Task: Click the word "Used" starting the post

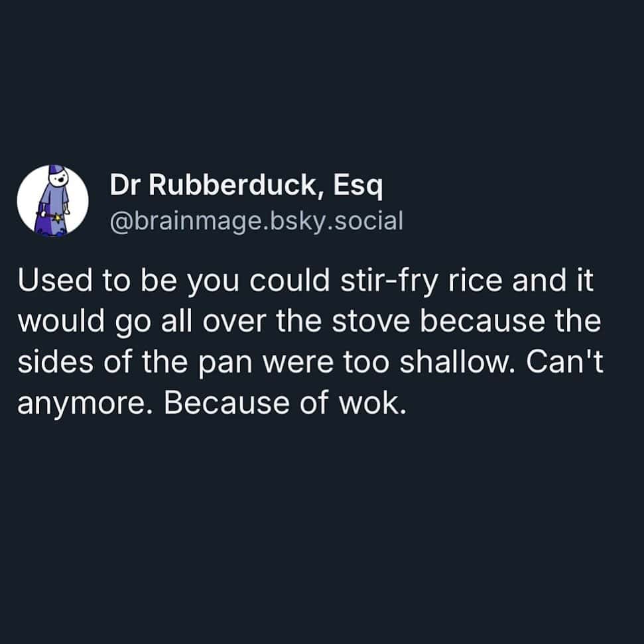Action: pyautogui.click(x=55, y=281)
